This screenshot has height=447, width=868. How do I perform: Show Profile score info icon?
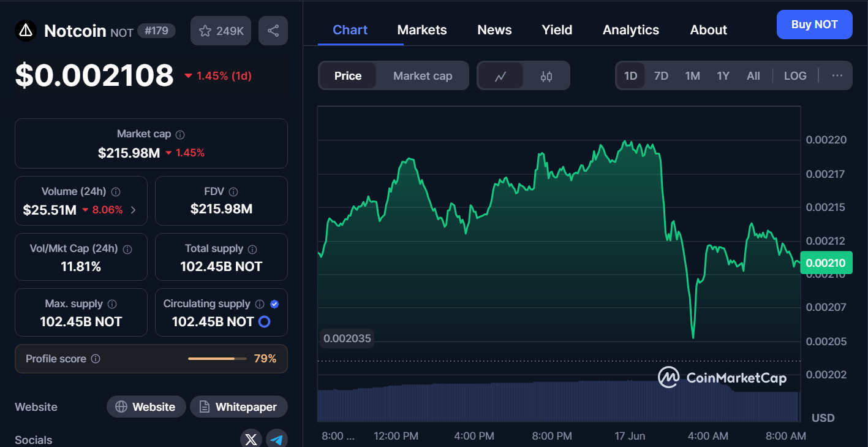point(96,359)
